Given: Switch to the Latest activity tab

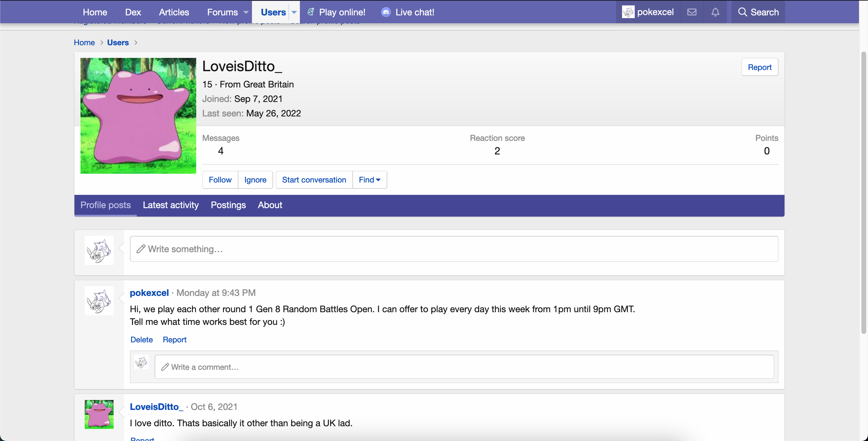Looking at the screenshot, I should (x=171, y=205).
